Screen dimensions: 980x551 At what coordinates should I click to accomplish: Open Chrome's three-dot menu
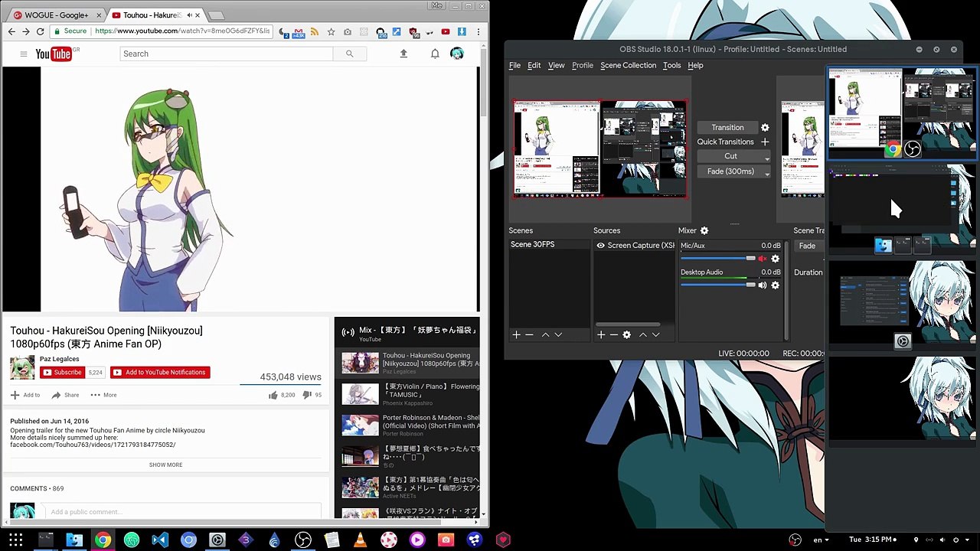coord(479,31)
